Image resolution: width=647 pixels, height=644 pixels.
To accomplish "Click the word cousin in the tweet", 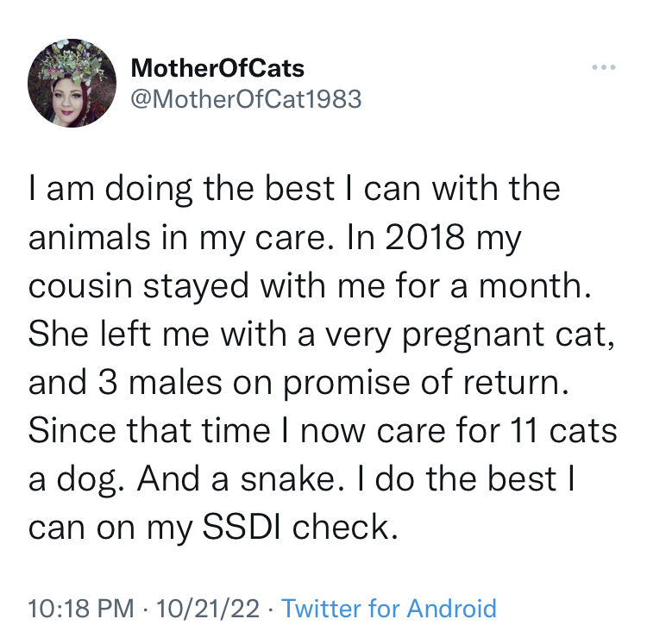I will [x=80, y=285].
